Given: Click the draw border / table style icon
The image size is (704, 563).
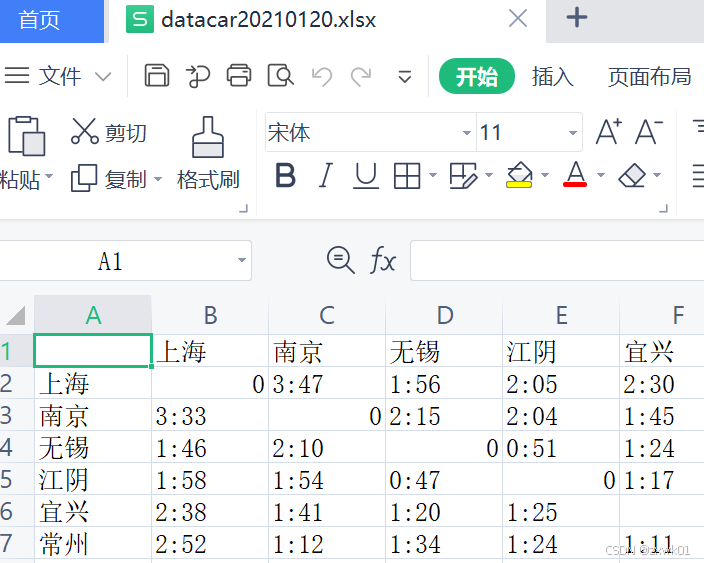Looking at the screenshot, I should 463,176.
